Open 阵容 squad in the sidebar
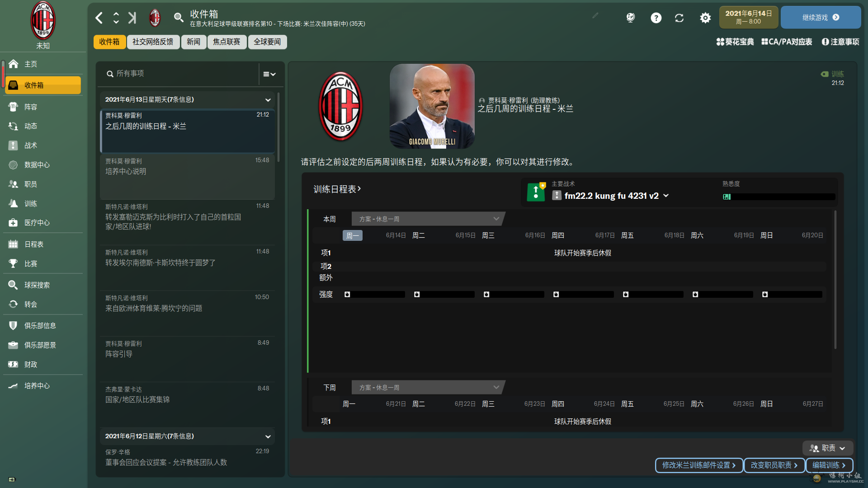 43,107
